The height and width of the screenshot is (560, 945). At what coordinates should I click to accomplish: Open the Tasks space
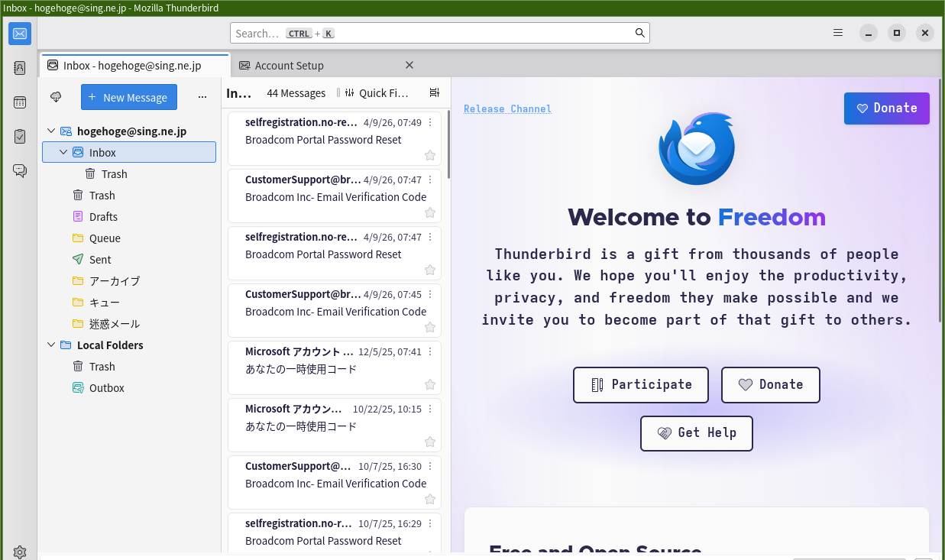pos(20,137)
